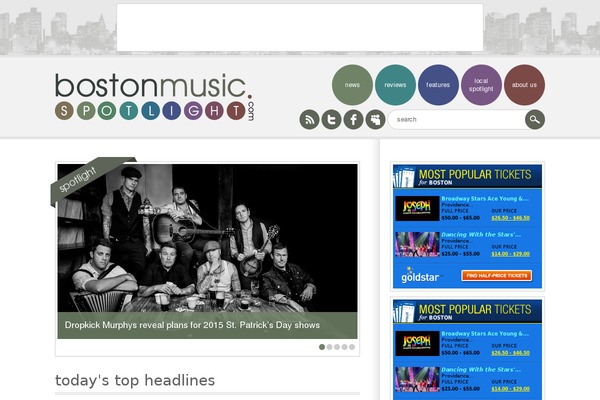Open the Facebook icon link
This screenshot has width=600, height=400.
point(354,119)
